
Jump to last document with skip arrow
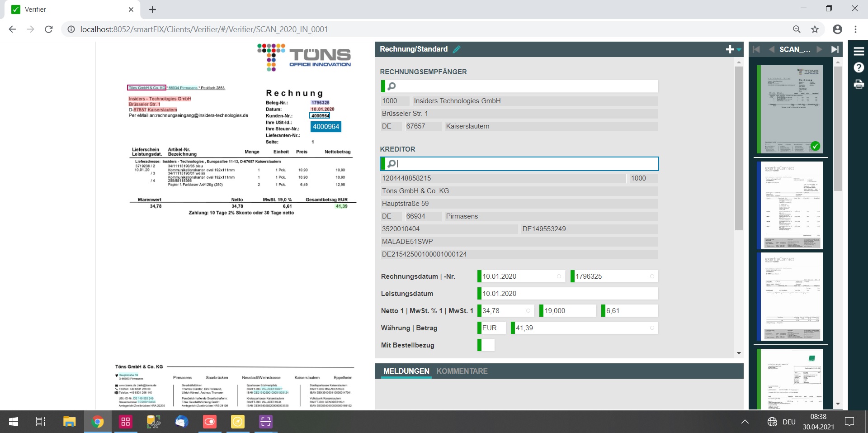point(835,49)
